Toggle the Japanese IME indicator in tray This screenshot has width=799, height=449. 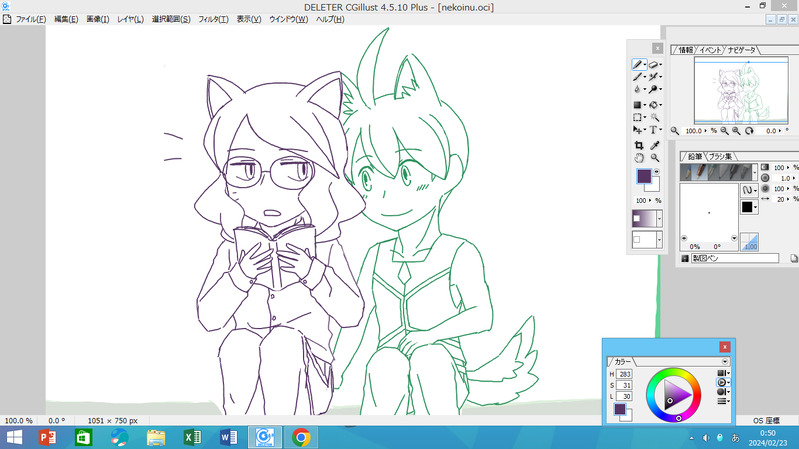coord(735,438)
